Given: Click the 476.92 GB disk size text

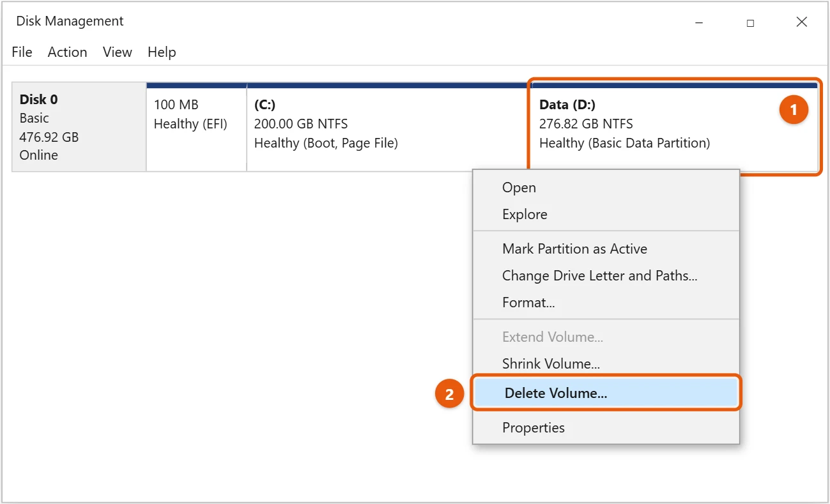Looking at the screenshot, I should (x=49, y=137).
